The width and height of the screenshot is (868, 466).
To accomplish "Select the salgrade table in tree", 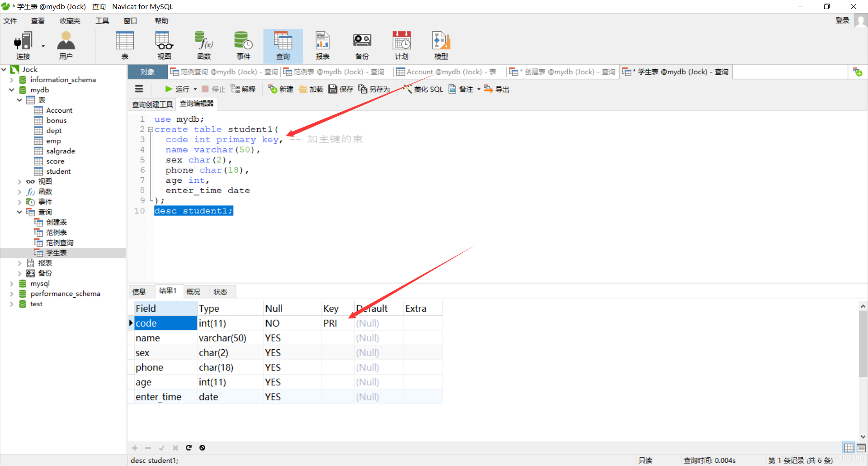I will [61, 151].
